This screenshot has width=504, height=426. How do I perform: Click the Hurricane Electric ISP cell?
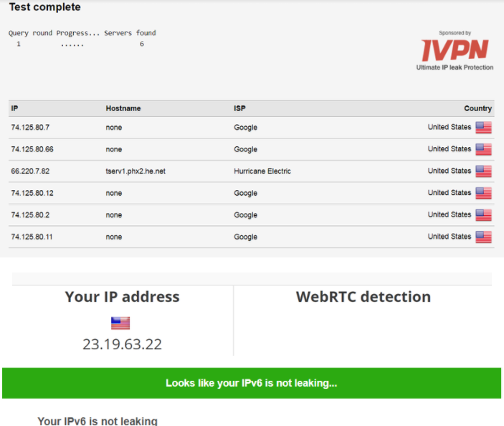click(262, 171)
